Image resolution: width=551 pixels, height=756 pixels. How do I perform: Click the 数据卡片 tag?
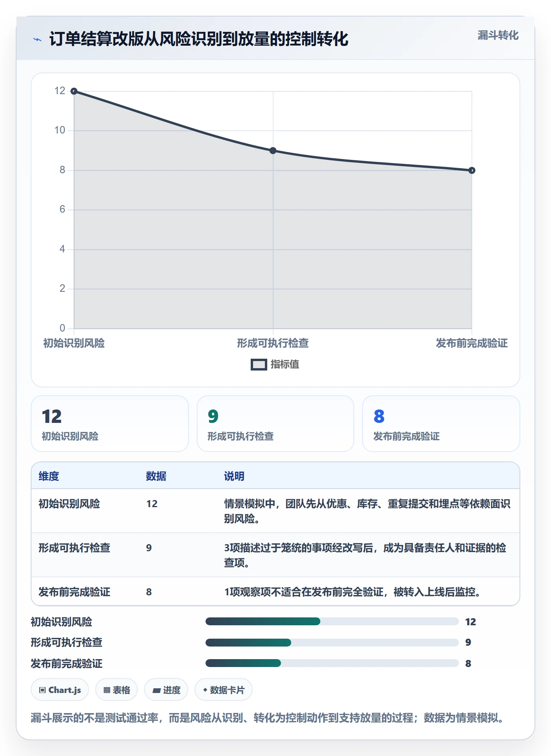tap(224, 690)
